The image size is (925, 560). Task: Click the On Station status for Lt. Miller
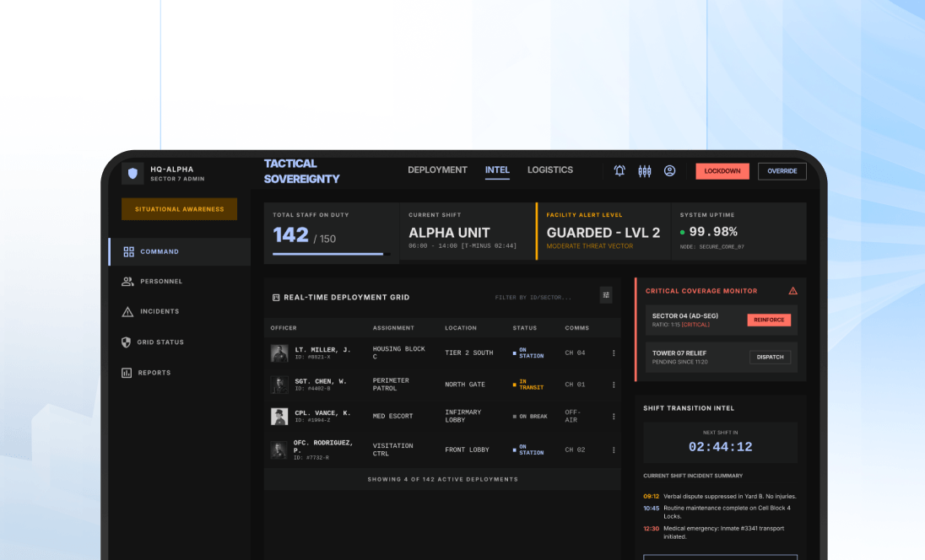[x=527, y=352]
